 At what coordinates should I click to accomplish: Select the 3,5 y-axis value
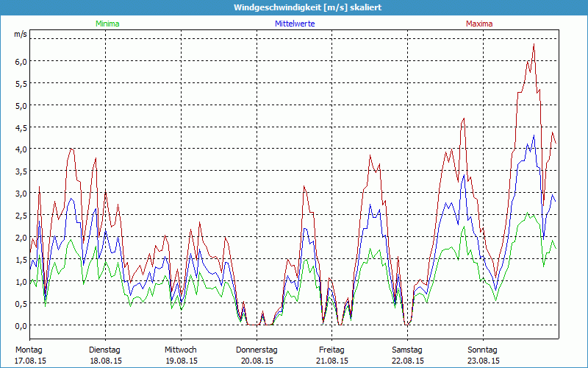pyautogui.click(x=21, y=172)
